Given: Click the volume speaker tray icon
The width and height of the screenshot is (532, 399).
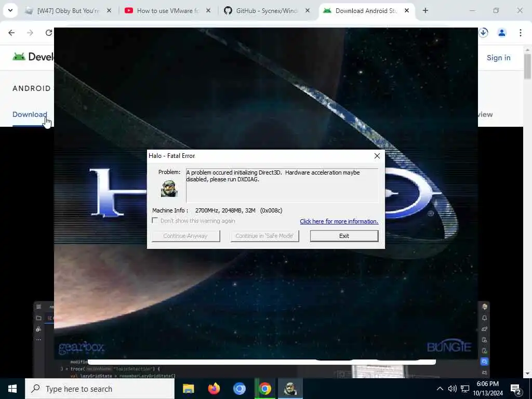Looking at the screenshot, I should click(452, 389).
